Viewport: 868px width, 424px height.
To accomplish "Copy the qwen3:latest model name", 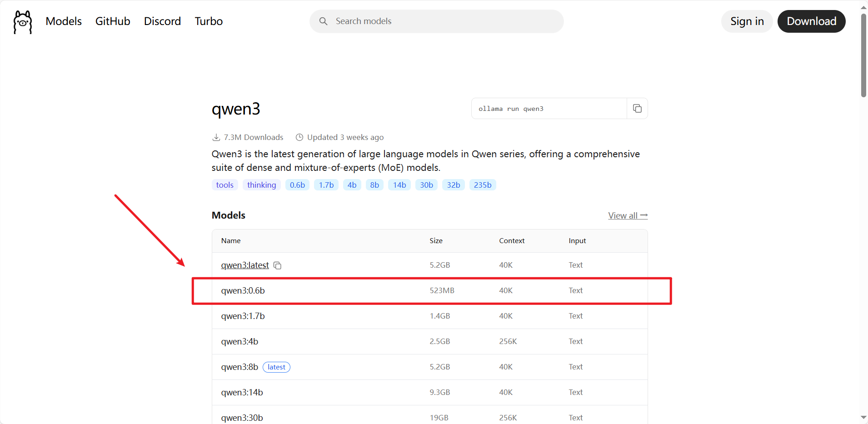I will [278, 265].
